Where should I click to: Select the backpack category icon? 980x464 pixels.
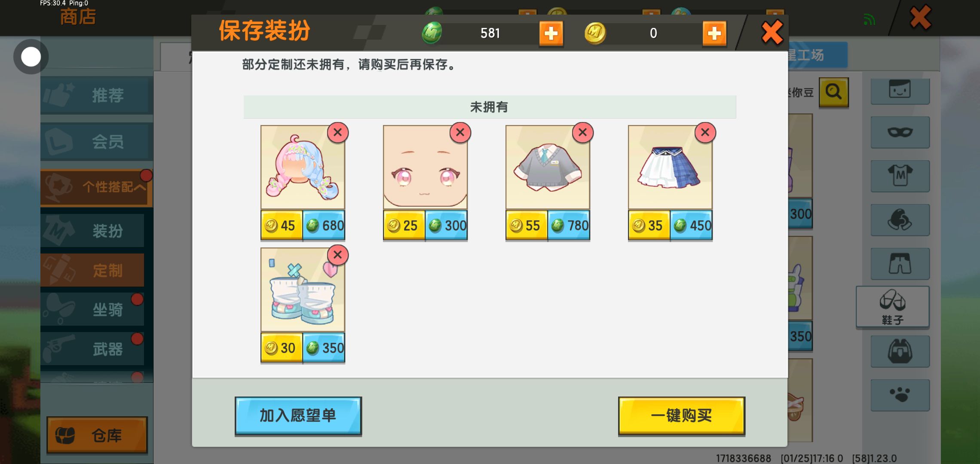900,351
